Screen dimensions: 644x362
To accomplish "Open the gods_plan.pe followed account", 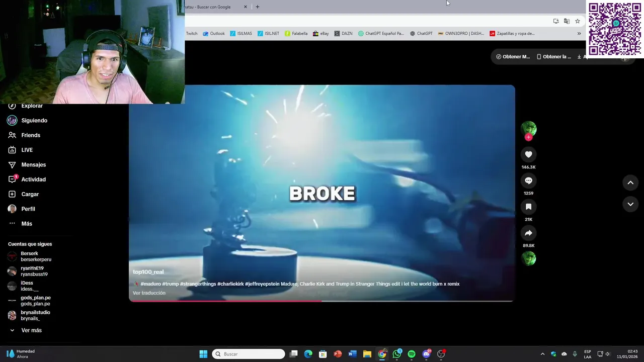I will pyautogui.click(x=29, y=301).
